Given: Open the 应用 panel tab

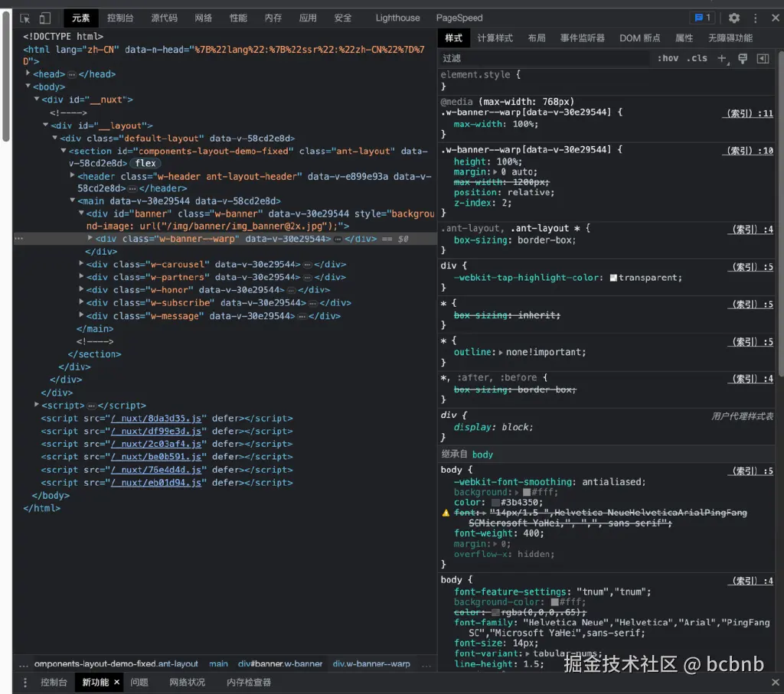Looking at the screenshot, I should tap(308, 18).
